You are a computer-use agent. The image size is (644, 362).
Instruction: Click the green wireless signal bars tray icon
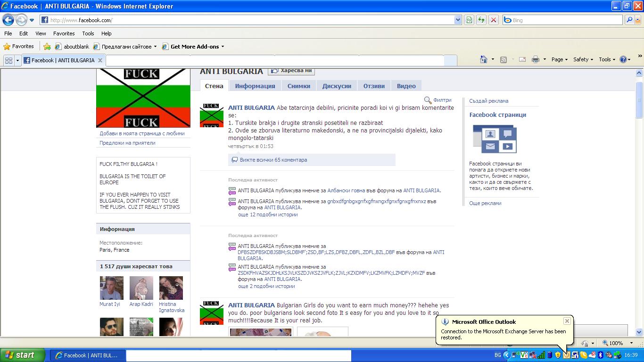coord(542,355)
